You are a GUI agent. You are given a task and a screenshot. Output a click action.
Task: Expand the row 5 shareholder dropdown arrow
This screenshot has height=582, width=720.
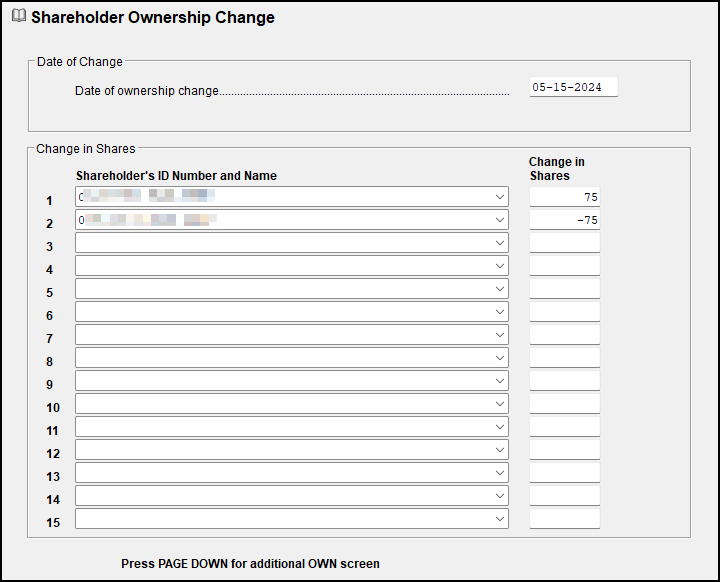click(500, 289)
